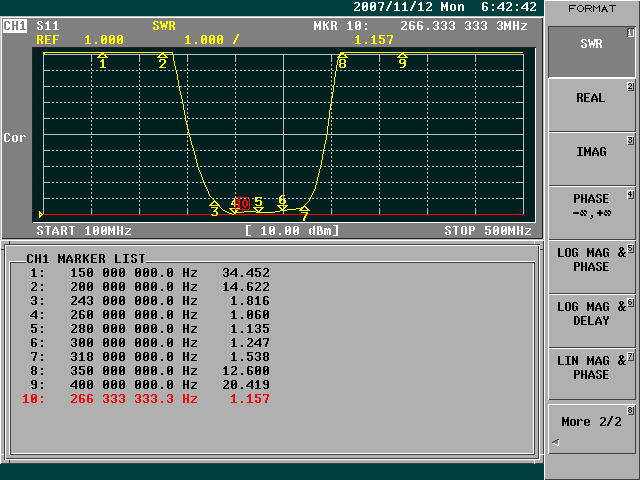Select the IMAG format softkey
Viewport: 640px width, 480px height.
[x=591, y=159]
